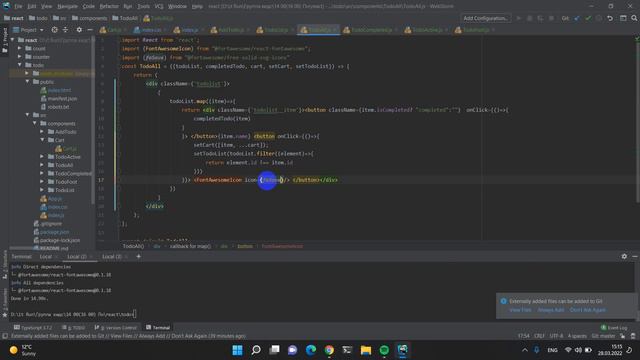Click the ENG language indicator in tray
This screenshot has height=360, width=640.
(x=552, y=350)
